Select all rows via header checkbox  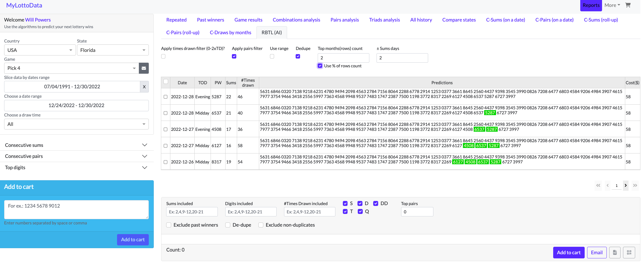166,81
